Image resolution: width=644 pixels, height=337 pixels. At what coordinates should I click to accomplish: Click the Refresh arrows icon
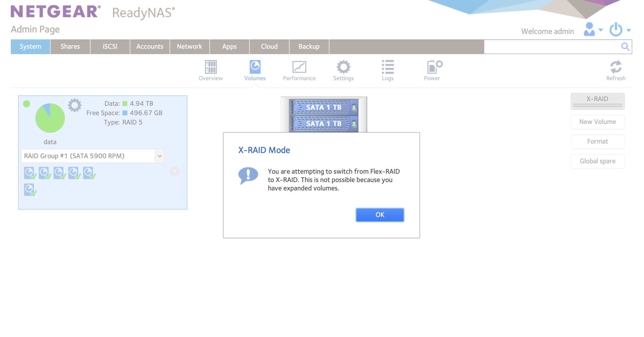click(615, 67)
